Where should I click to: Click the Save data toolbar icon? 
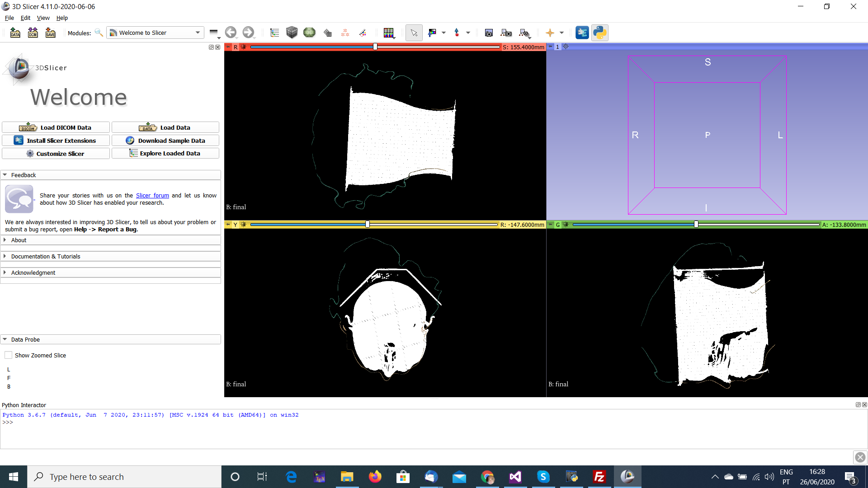50,33
